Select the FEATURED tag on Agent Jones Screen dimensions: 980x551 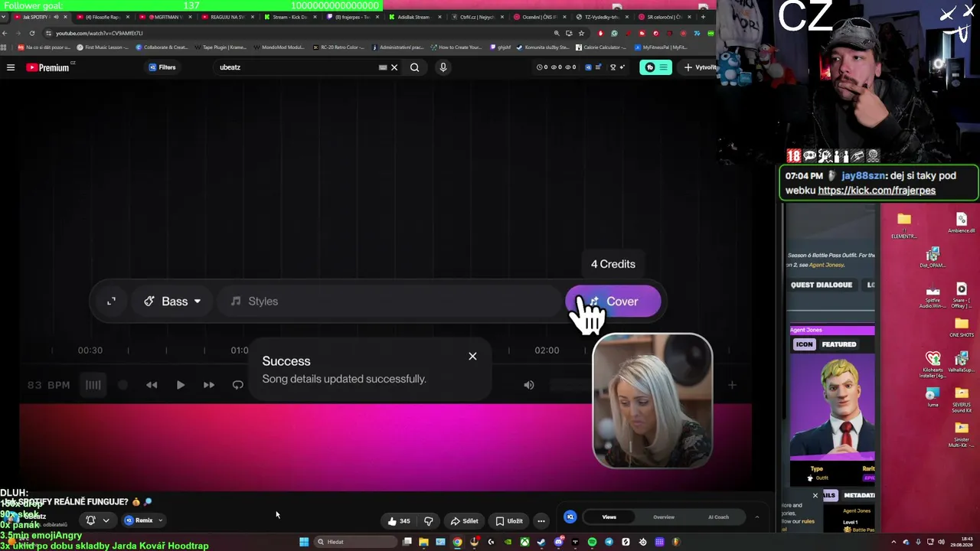pyautogui.click(x=839, y=344)
